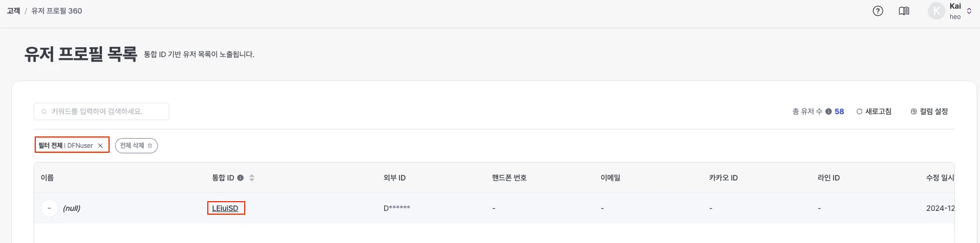Expand the Kai heo account dropdown
Screen dimensions: 980x243
969,11
